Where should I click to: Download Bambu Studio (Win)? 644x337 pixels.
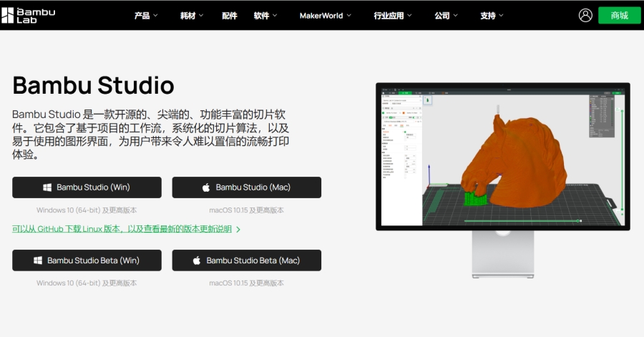pos(87,187)
